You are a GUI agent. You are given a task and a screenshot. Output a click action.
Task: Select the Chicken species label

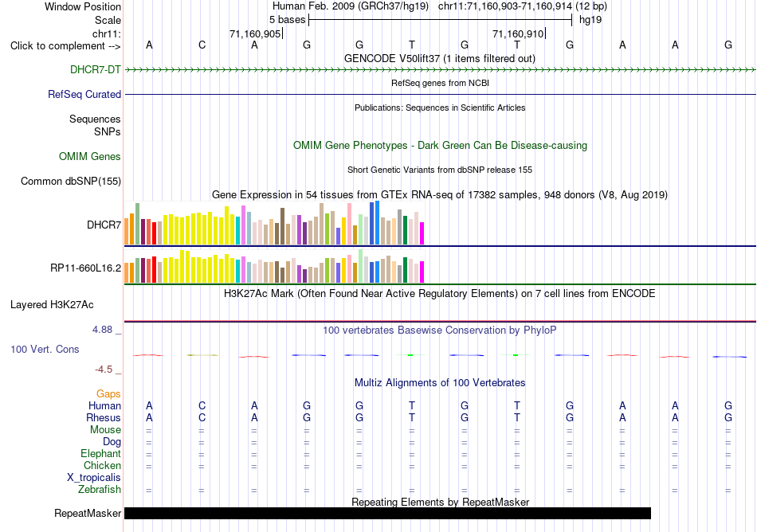point(102,465)
